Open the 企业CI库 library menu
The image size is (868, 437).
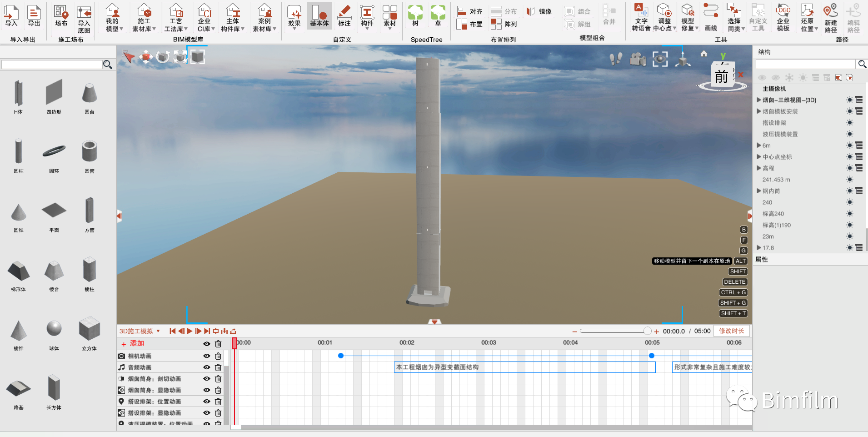pyautogui.click(x=205, y=18)
